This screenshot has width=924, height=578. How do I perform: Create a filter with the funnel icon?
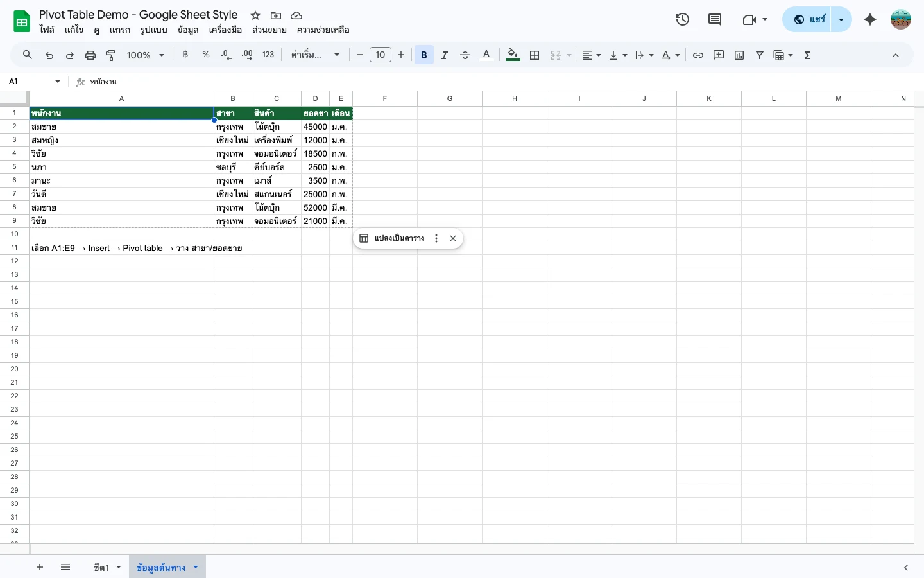point(759,55)
